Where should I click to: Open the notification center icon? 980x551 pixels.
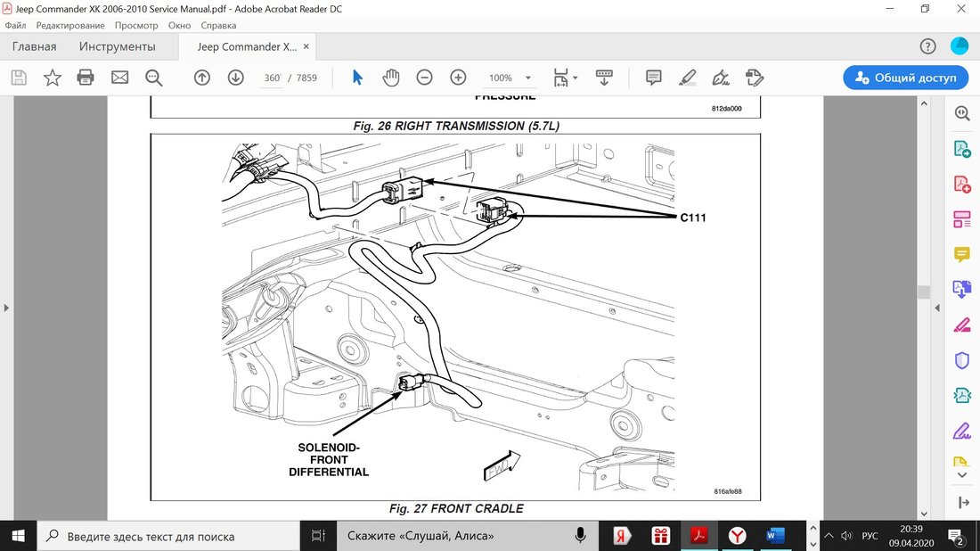(x=956, y=537)
